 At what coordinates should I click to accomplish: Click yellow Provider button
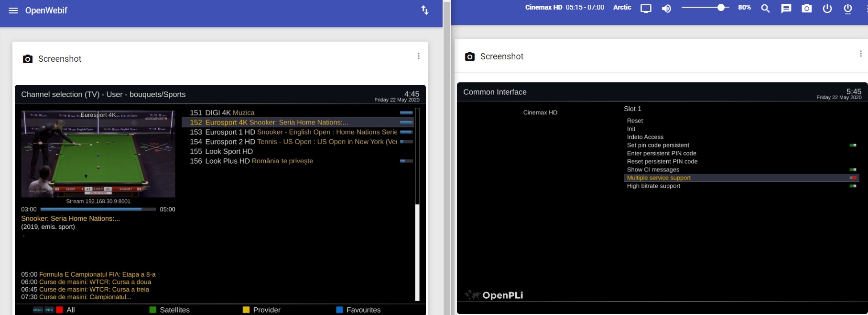pos(261,310)
